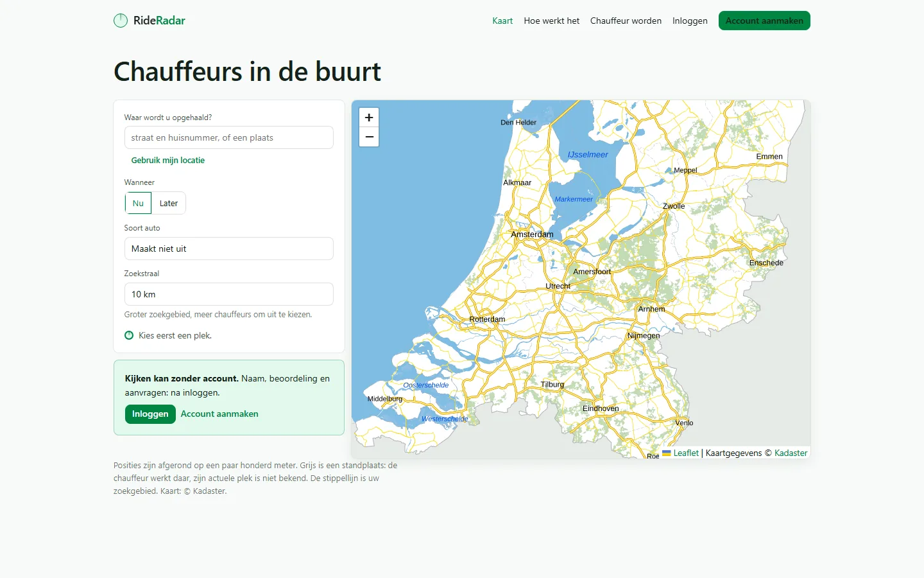The height and width of the screenshot is (578, 924).
Task: Click the Den Helder label on the map
Action: (x=518, y=123)
